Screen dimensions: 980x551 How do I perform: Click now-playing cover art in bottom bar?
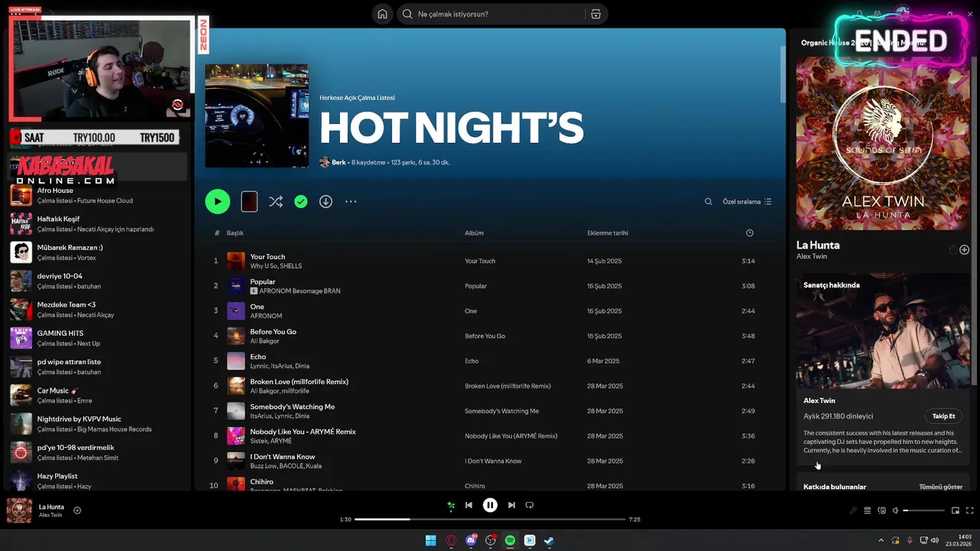click(x=19, y=510)
